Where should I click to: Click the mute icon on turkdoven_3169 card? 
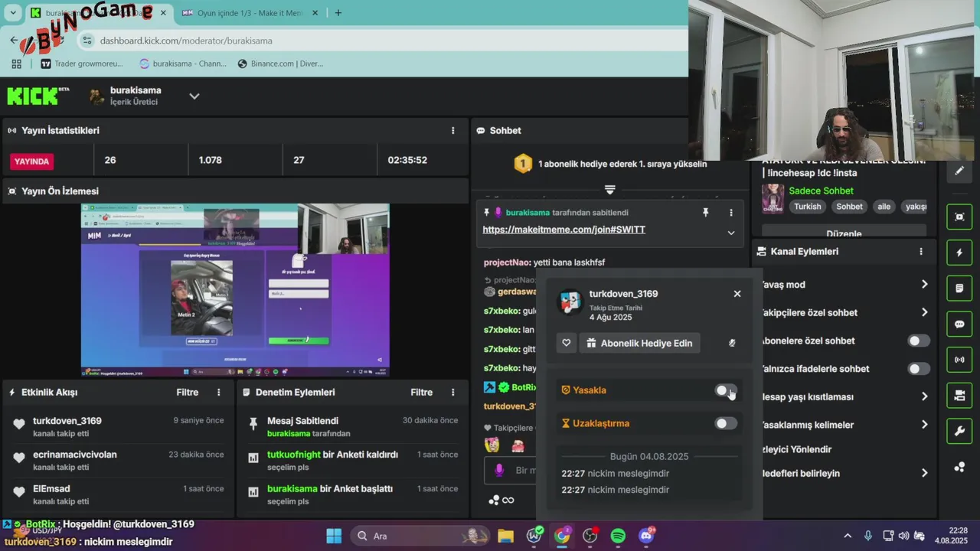pyautogui.click(x=732, y=344)
